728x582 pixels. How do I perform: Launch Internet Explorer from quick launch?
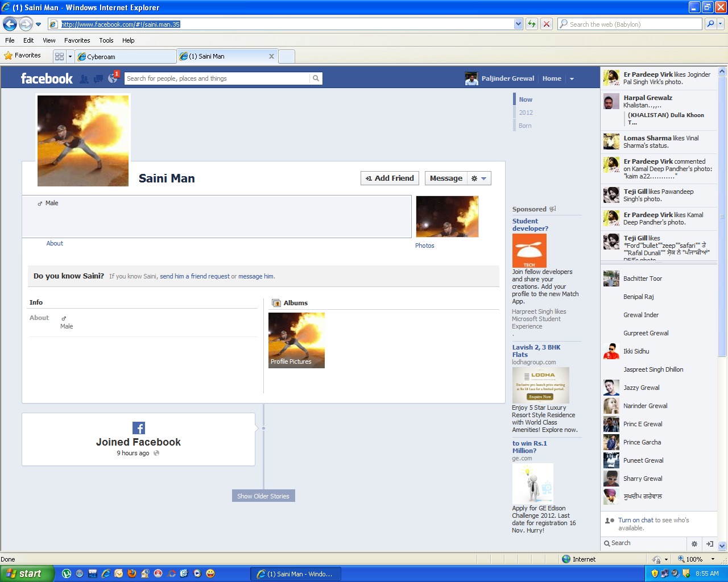(106, 573)
